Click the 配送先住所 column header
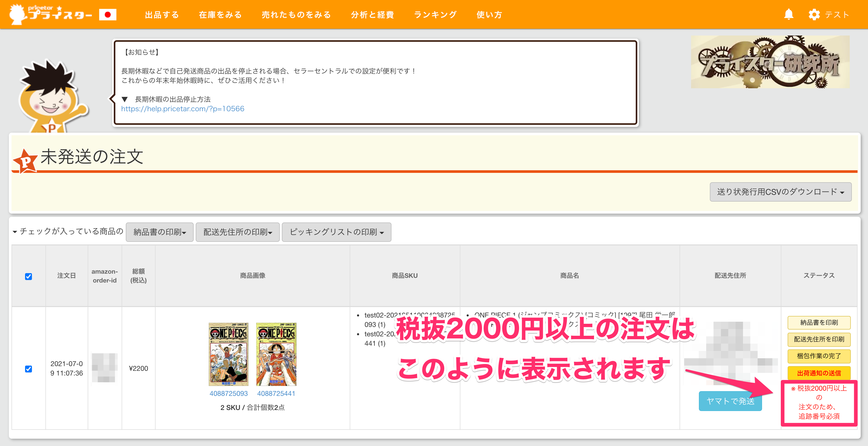 point(730,276)
